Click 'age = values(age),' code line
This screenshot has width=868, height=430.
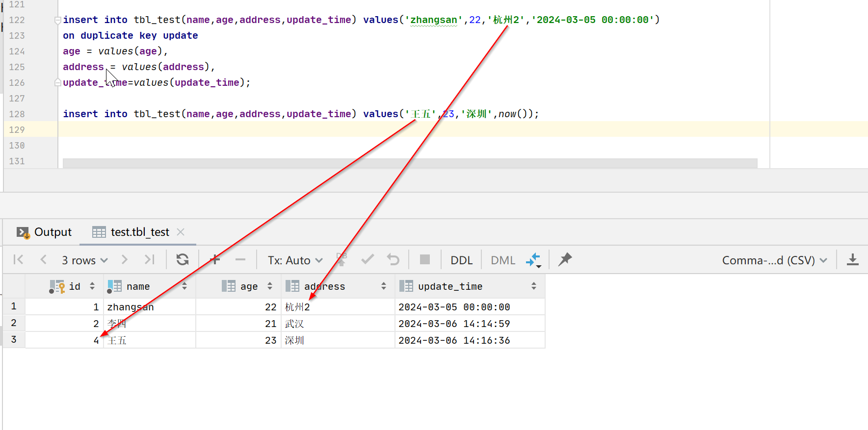pos(115,51)
